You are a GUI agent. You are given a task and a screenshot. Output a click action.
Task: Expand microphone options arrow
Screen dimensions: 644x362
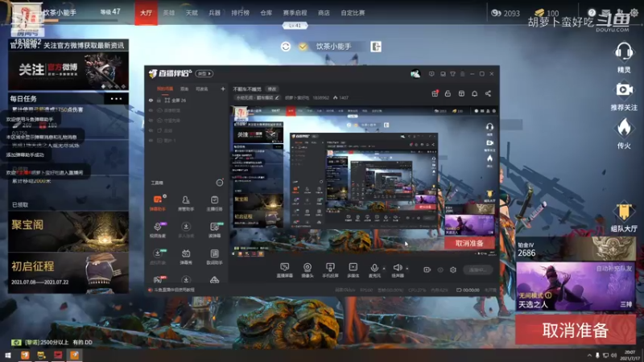point(384,269)
